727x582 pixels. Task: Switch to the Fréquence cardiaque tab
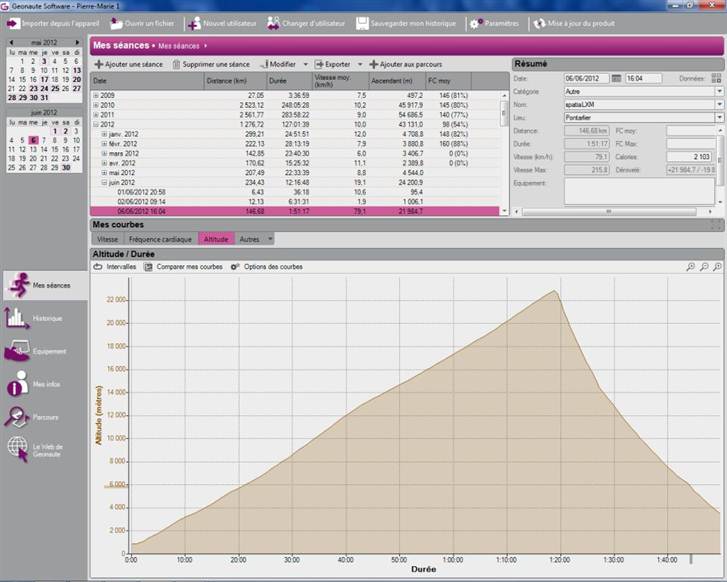[160, 239]
